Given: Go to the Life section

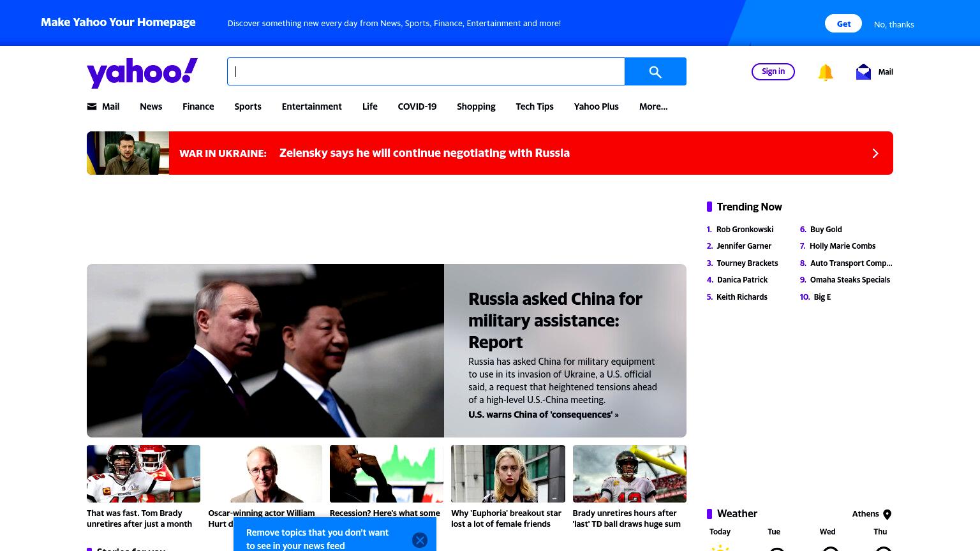Looking at the screenshot, I should (x=370, y=107).
